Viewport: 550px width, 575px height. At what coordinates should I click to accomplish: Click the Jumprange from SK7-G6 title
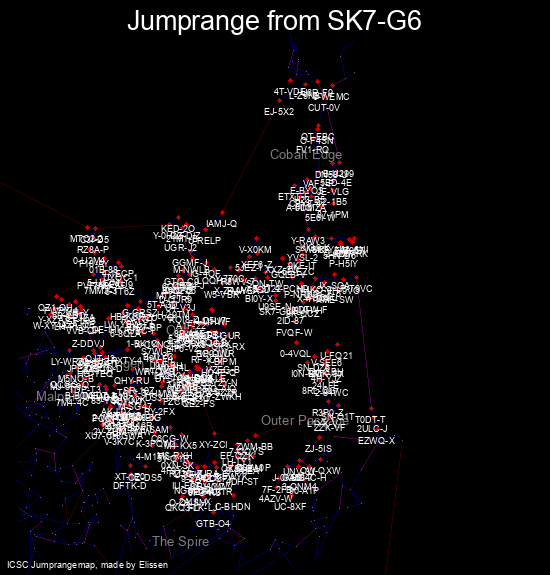pos(274,21)
